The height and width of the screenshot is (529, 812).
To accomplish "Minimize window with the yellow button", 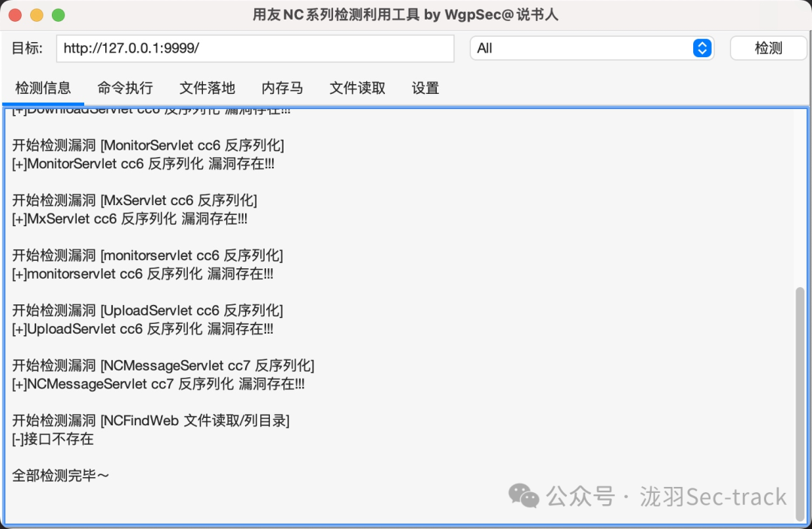I will [37, 15].
